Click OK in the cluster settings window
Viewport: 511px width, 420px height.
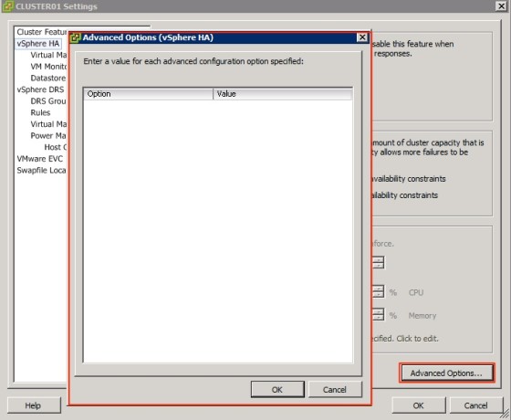(419, 405)
